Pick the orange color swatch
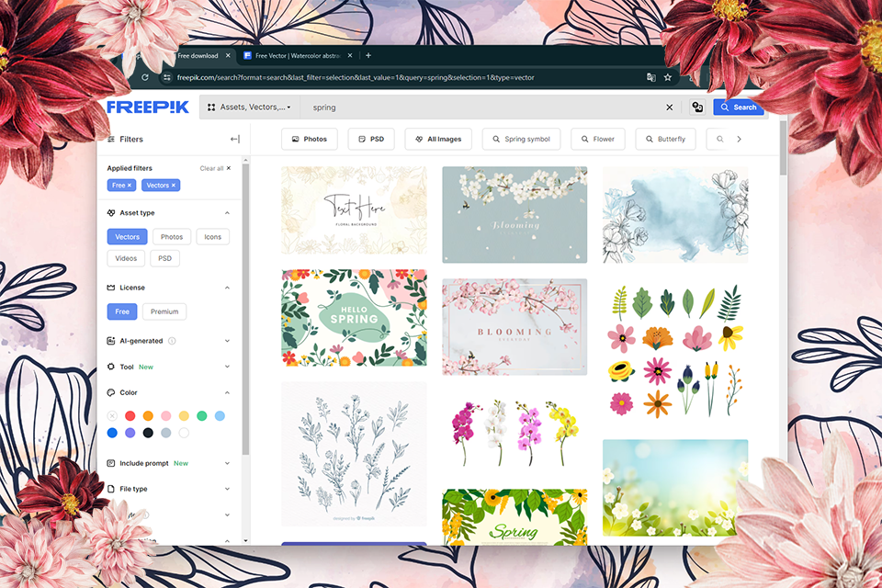882x588 pixels. click(148, 416)
